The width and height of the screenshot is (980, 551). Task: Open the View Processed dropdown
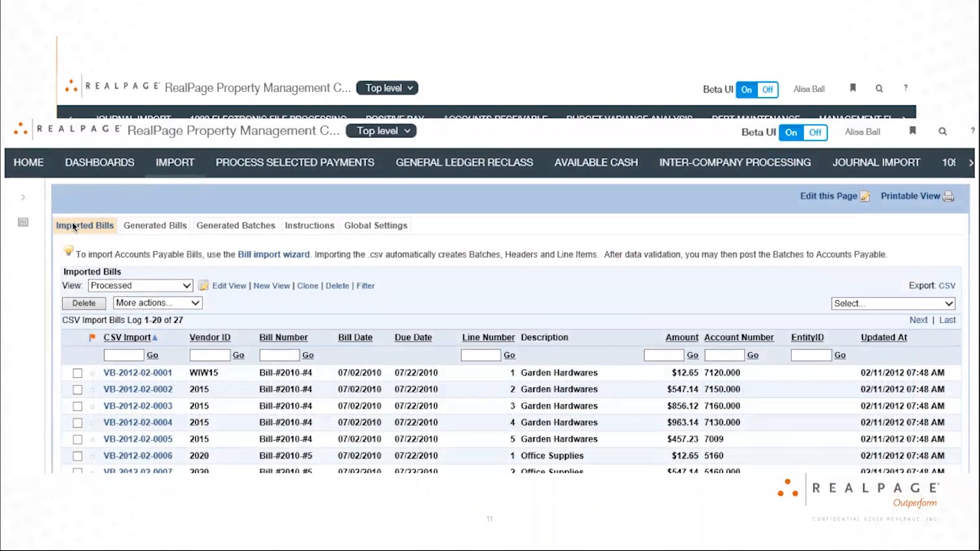click(x=139, y=285)
